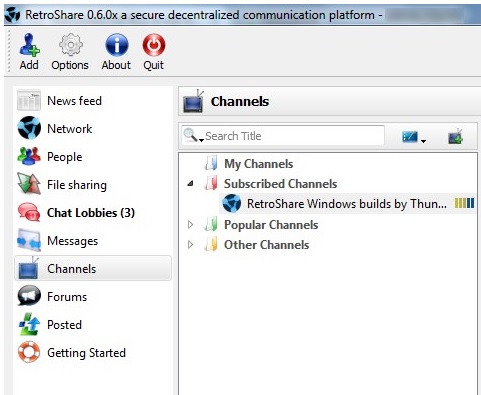This screenshot has height=395, width=481.
Task: Click the Quit label in toolbar
Action: click(x=154, y=65)
